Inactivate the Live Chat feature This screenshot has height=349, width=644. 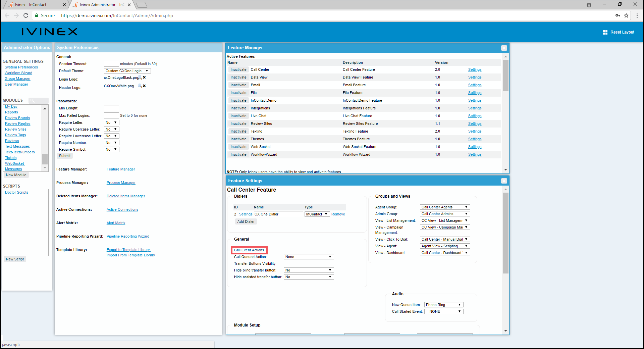[238, 116]
